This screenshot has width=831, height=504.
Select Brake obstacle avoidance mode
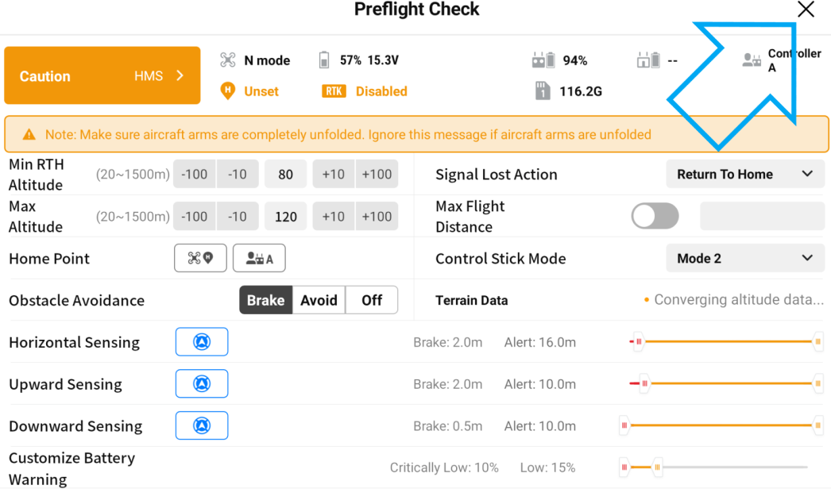265,300
